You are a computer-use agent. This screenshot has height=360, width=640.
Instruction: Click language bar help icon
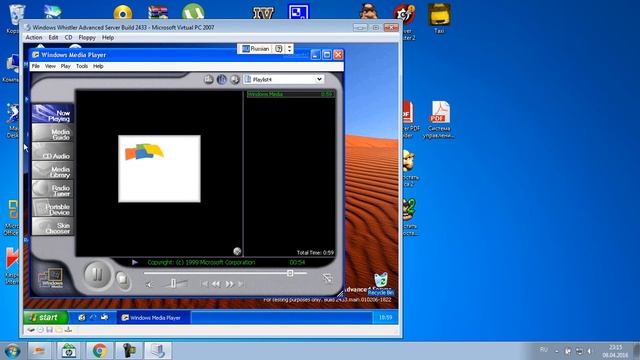pyautogui.click(x=279, y=49)
